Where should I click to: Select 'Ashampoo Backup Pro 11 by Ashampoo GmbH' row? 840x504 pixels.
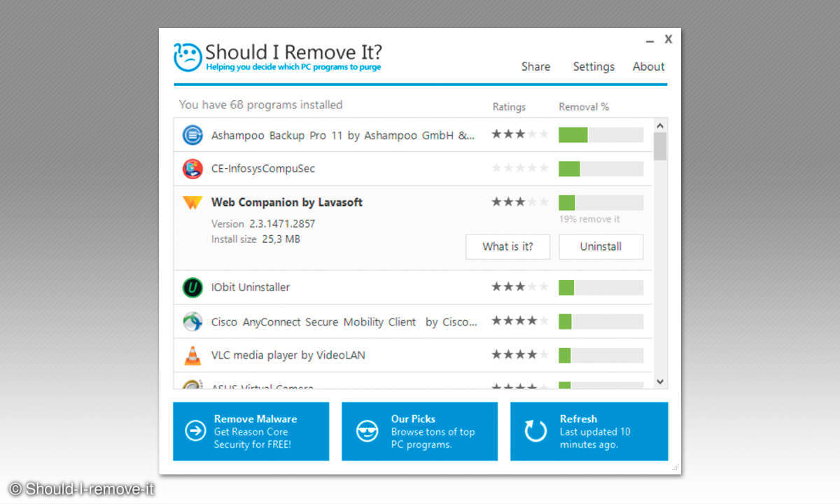(x=413, y=134)
